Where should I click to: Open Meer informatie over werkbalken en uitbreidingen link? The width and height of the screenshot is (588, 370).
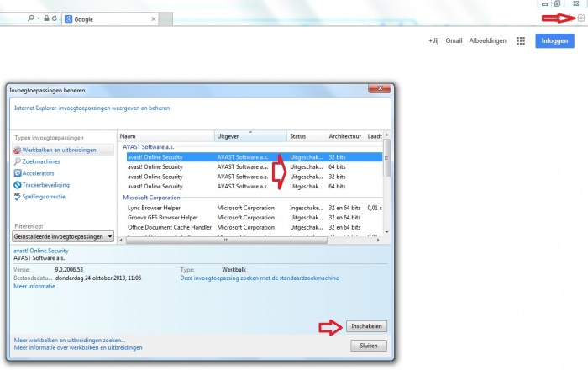click(x=78, y=347)
